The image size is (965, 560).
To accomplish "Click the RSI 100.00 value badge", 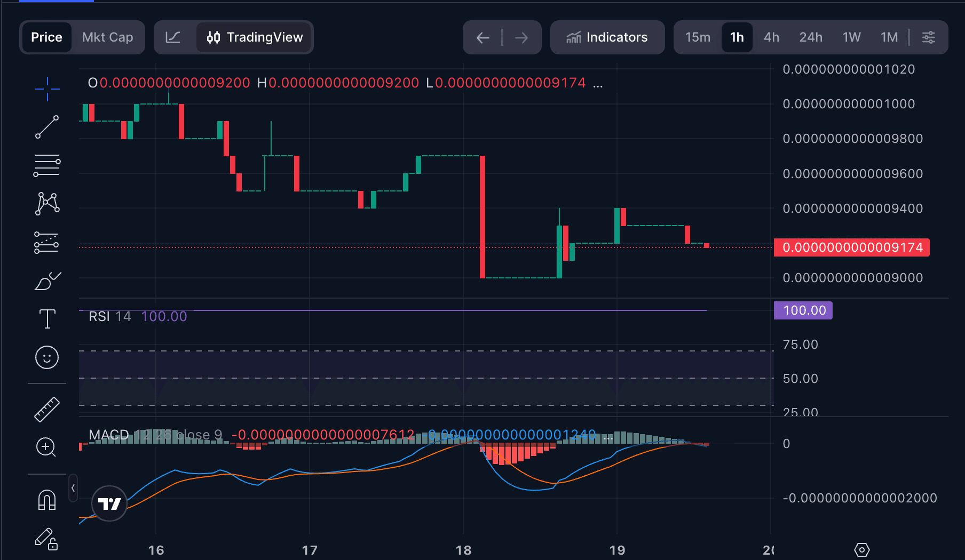I will coord(803,310).
